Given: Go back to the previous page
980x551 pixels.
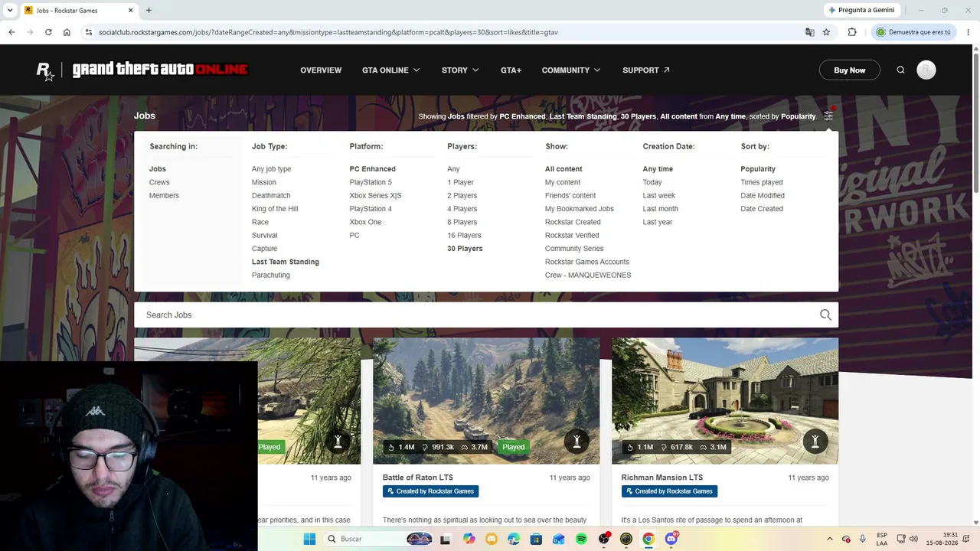Looking at the screenshot, I should point(11,32).
